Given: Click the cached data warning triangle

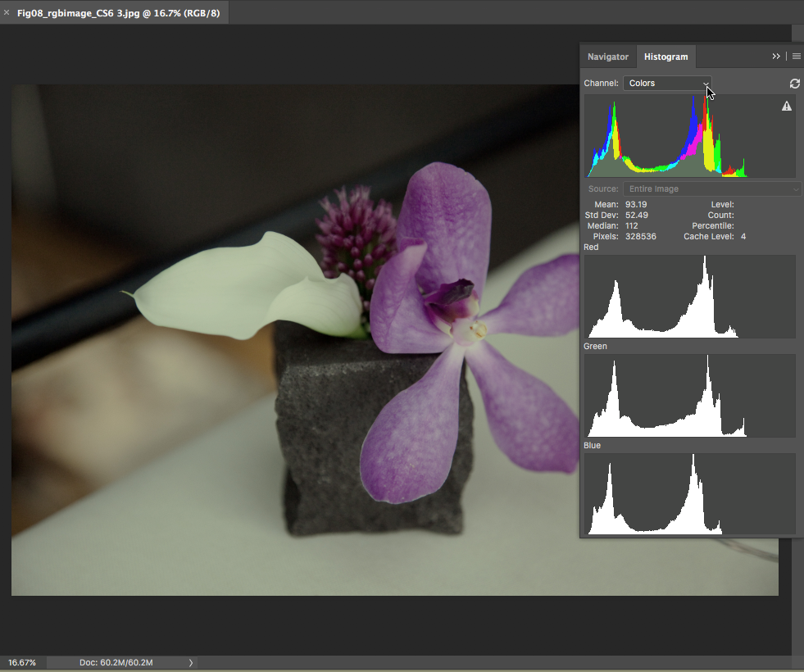Looking at the screenshot, I should [x=787, y=107].
